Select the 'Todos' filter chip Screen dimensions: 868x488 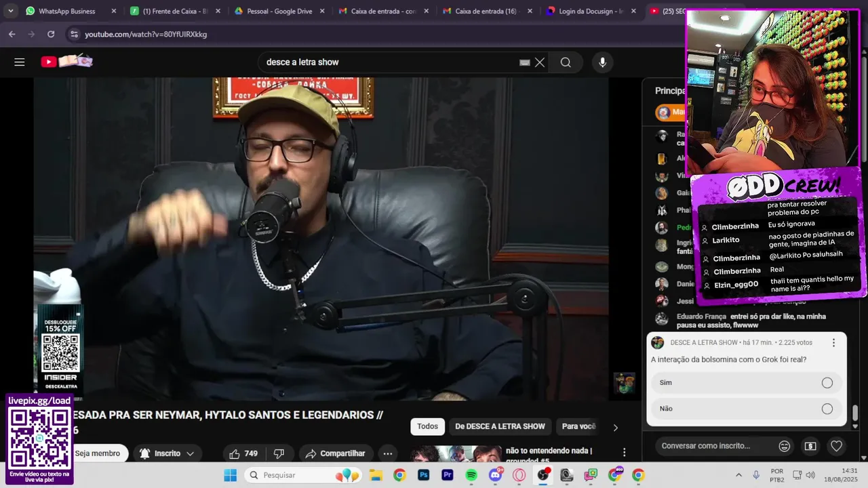[x=427, y=426]
